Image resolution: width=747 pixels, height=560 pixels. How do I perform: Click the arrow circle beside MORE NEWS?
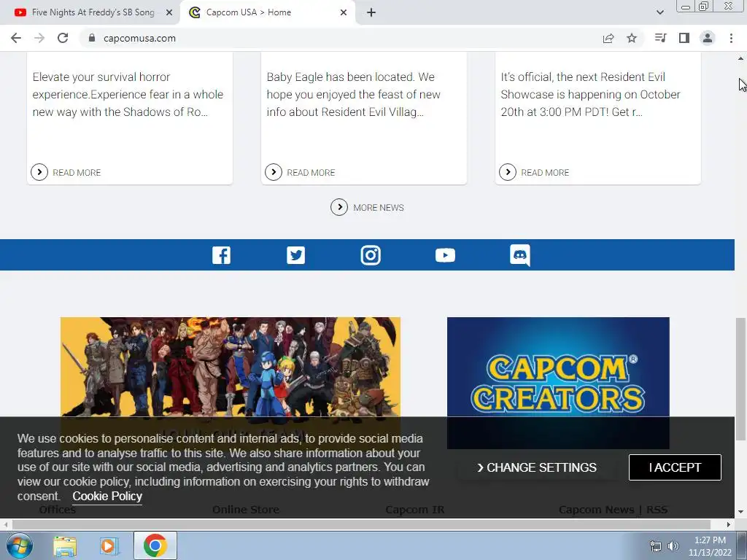pos(339,207)
